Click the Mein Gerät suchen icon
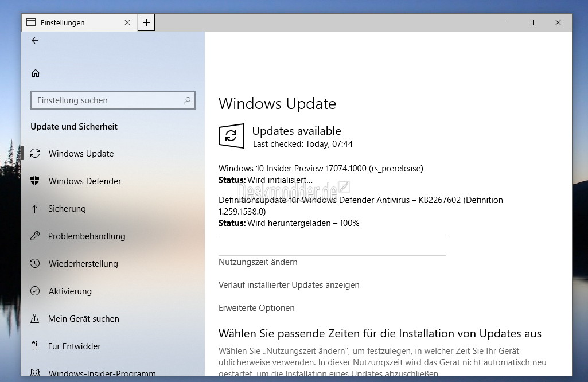 [x=36, y=319]
